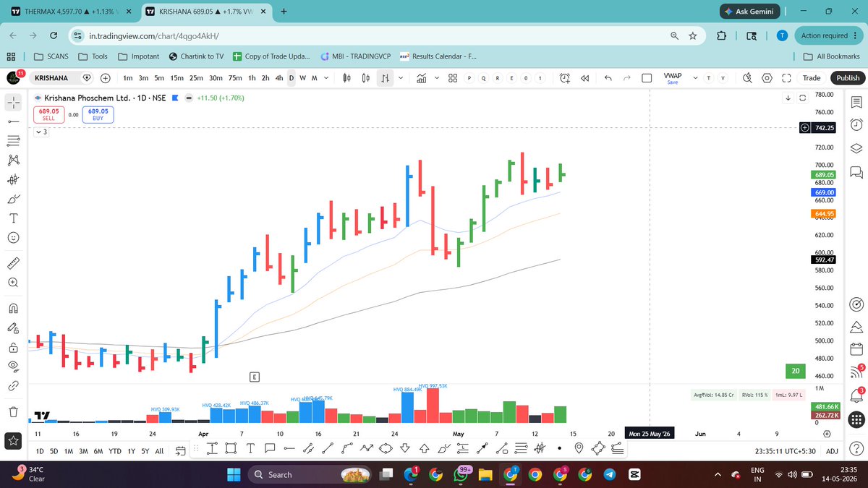Switch to the W weekly timeframe

(x=302, y=78)
